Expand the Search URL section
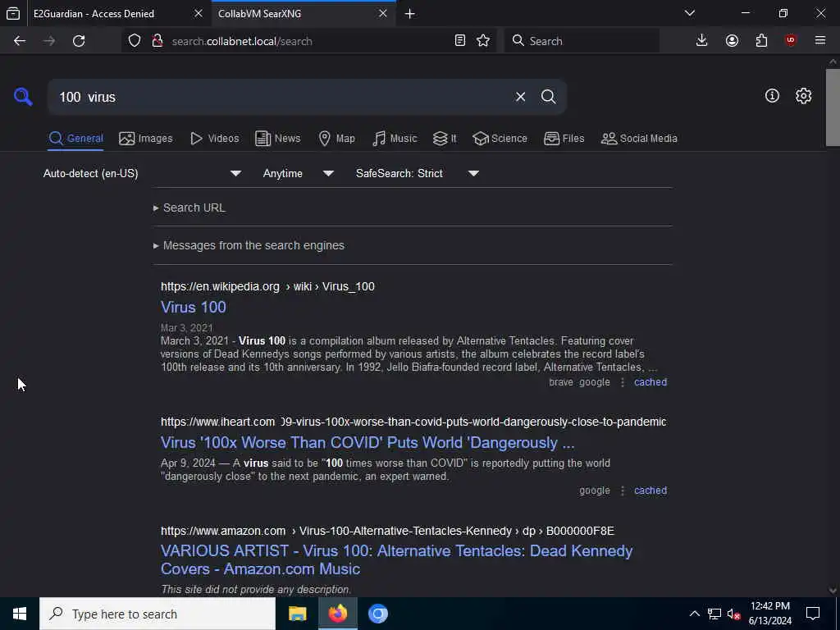The image size is (840, 630). coord(189,208)
